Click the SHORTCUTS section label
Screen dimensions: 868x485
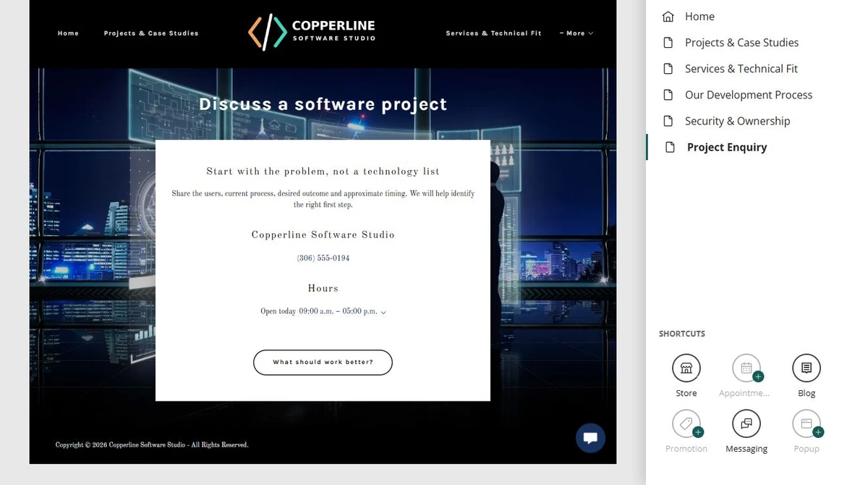pos(682,334)
